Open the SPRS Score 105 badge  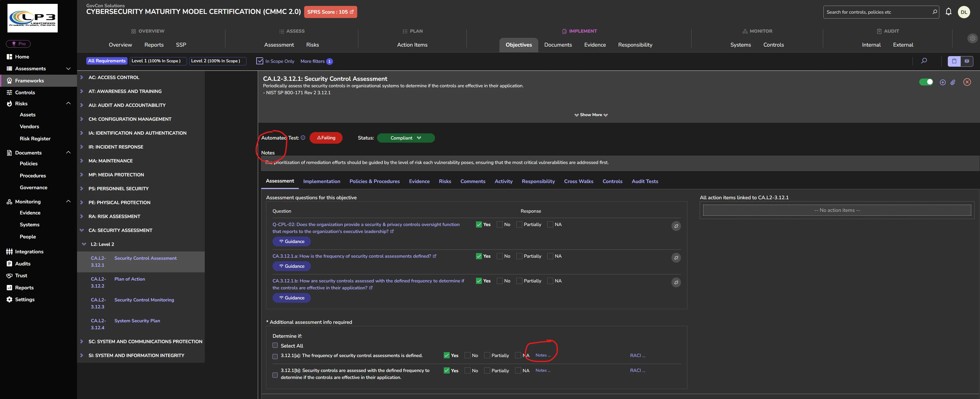[x=330, y=12]
